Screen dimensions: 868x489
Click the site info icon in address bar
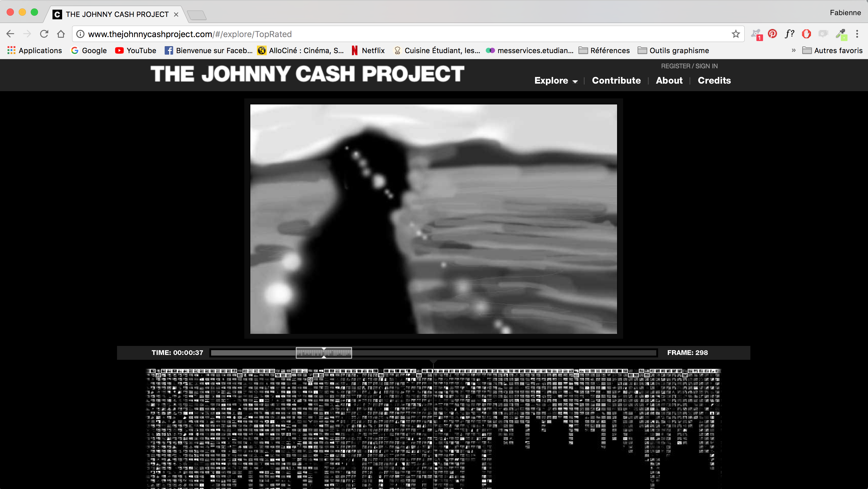[80, 34]
